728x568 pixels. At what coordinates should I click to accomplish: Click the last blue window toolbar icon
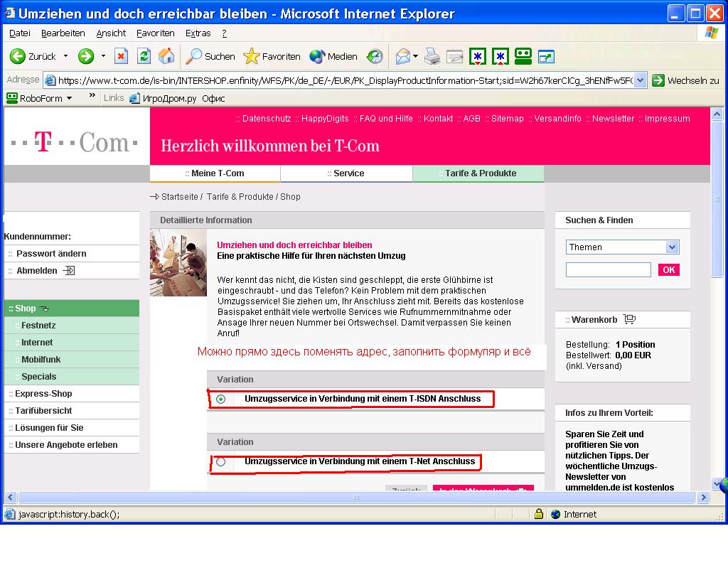tap(546, 57)
